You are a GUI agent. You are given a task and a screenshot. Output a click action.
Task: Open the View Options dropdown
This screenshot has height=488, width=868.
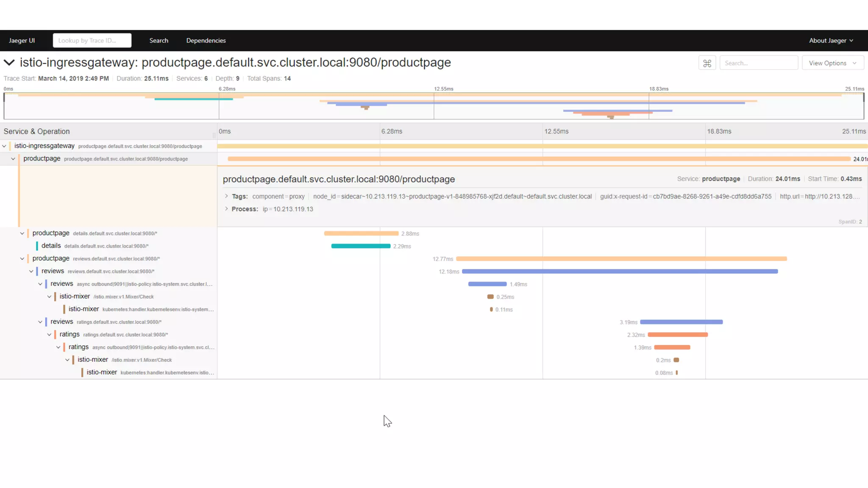pos(832,63)
